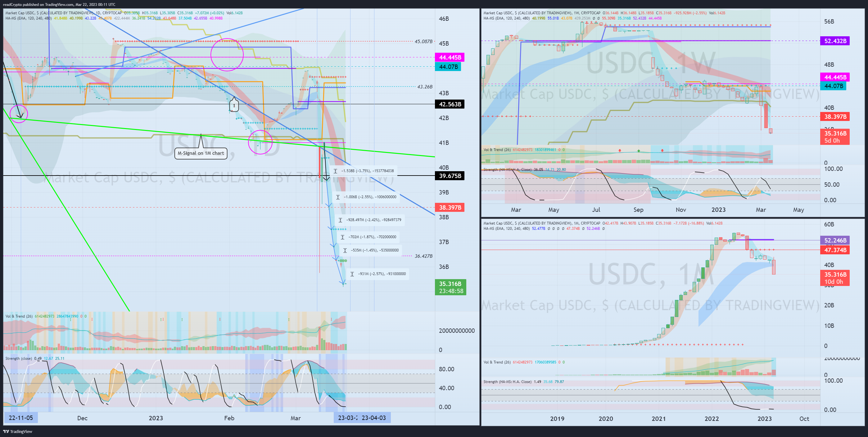Click ruler icon beside -702M (-1.87%) measurement
This screenshot has width=868, height=437.
click(x=342, y=237)
